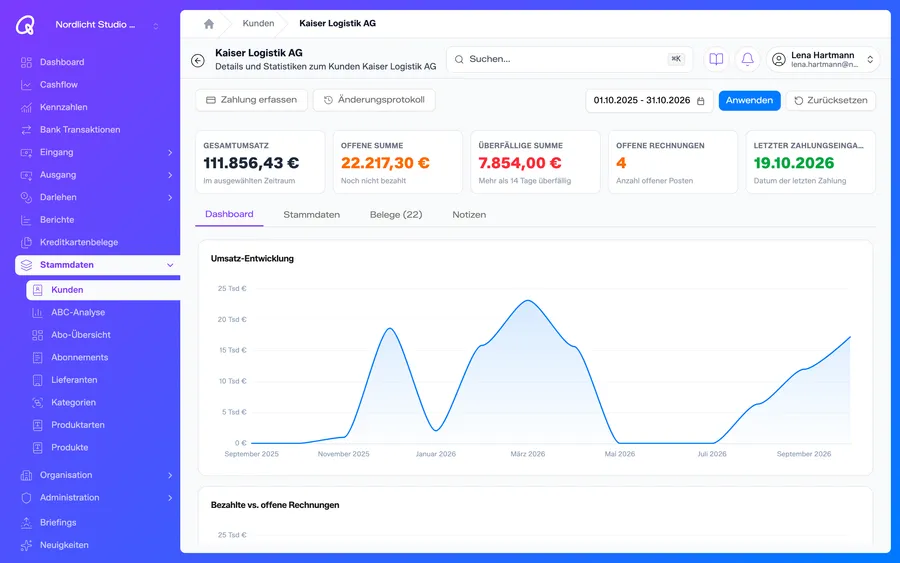Open the Dashboard sidebar icon

pos(26,62)
